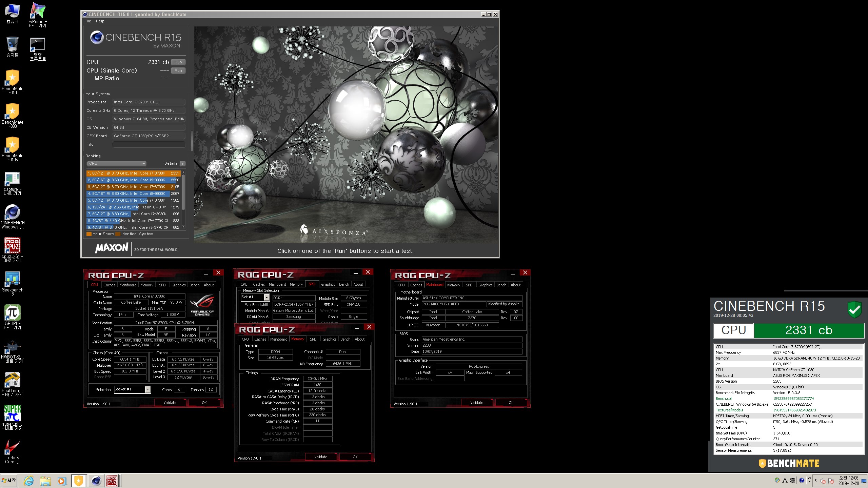The width and height of the screenshot is (868, 488).
Task: Click OK in Memory tab window
Action: pos(355,457)
